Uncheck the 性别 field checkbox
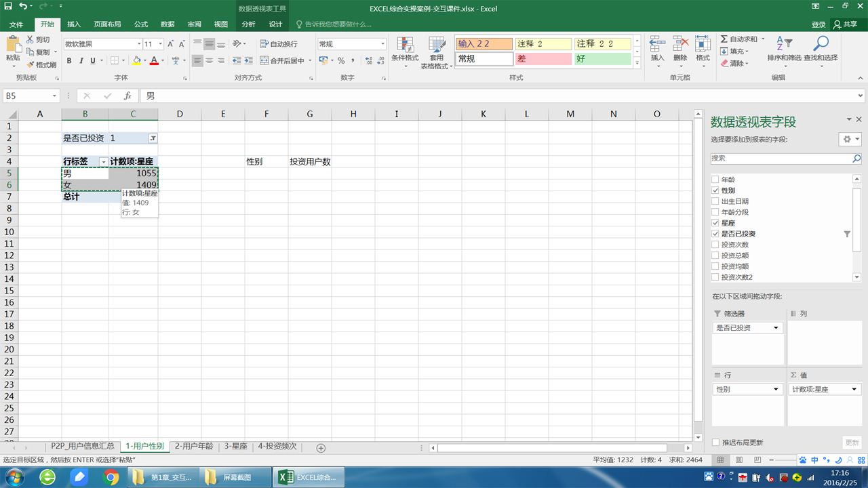 click(715, 190)
